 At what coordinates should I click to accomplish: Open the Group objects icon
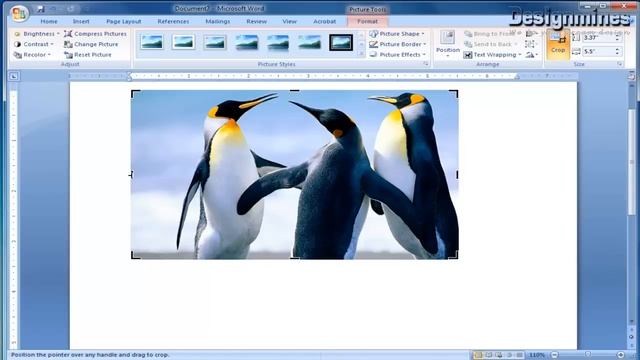531,44
